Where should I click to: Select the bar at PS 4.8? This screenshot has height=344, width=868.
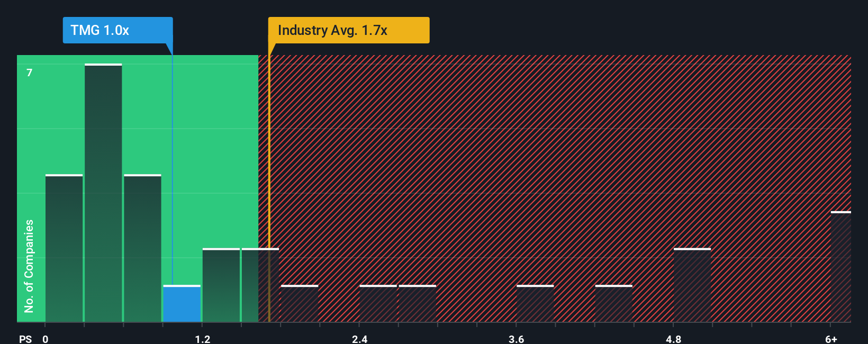point(692,285)
